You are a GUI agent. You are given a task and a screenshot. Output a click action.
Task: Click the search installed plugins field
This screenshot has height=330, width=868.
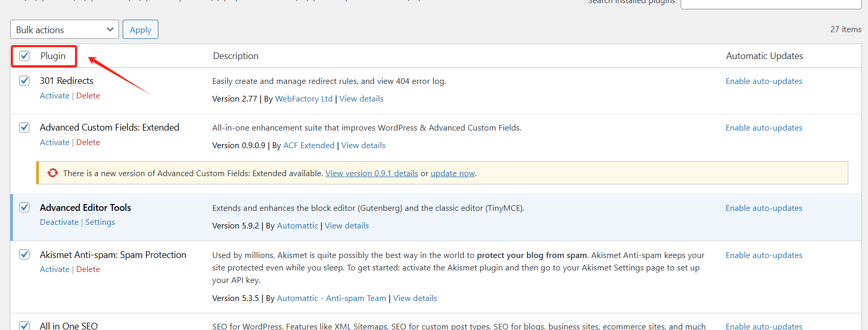click(770, 3)
